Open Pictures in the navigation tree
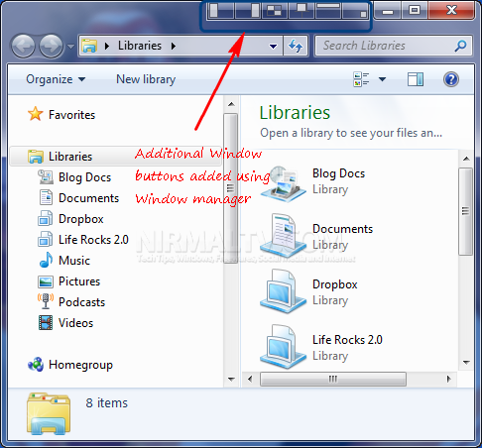 (79, 281)
